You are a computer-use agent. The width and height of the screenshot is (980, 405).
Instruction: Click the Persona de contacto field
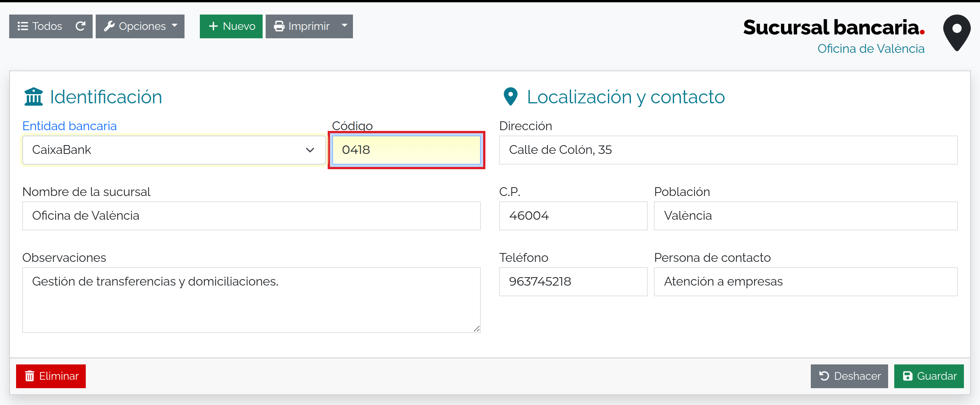pyautogui.click(x=806, y=281)
